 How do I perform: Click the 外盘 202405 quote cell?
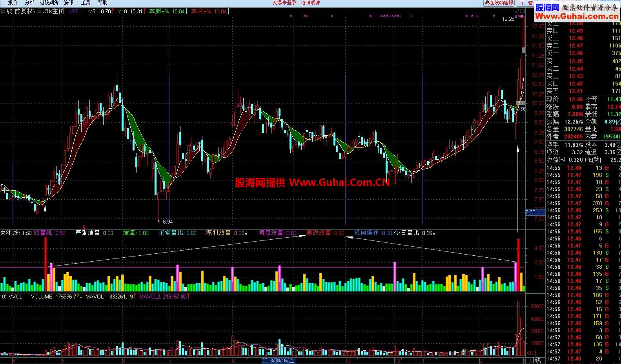565,137
